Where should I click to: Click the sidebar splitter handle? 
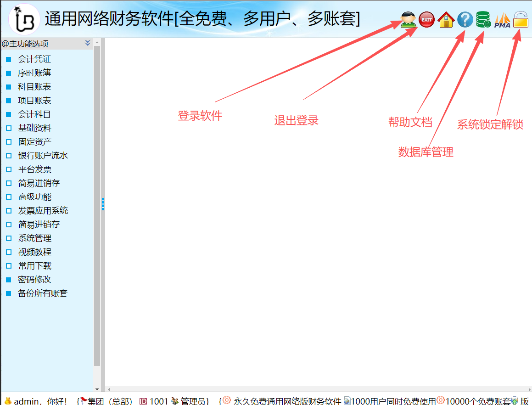(103, 204)
